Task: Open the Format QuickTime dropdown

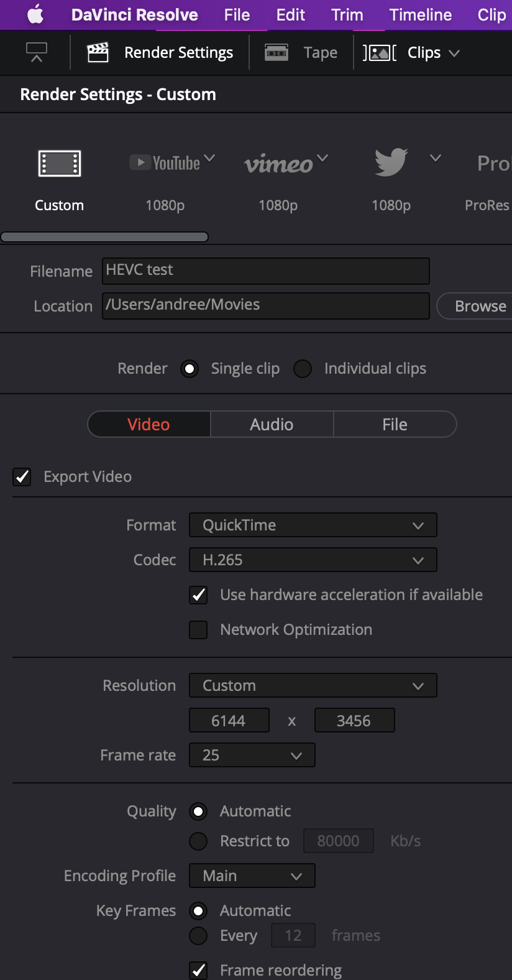Action: [313, 525]
